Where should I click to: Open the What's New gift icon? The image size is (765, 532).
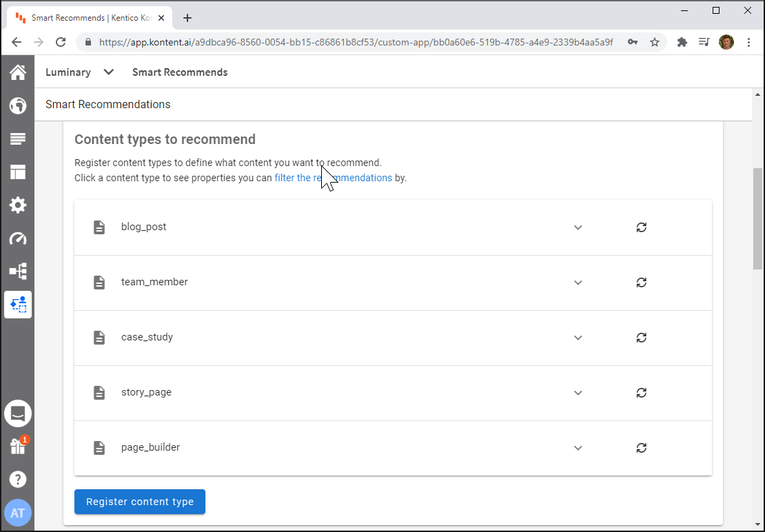17,446
